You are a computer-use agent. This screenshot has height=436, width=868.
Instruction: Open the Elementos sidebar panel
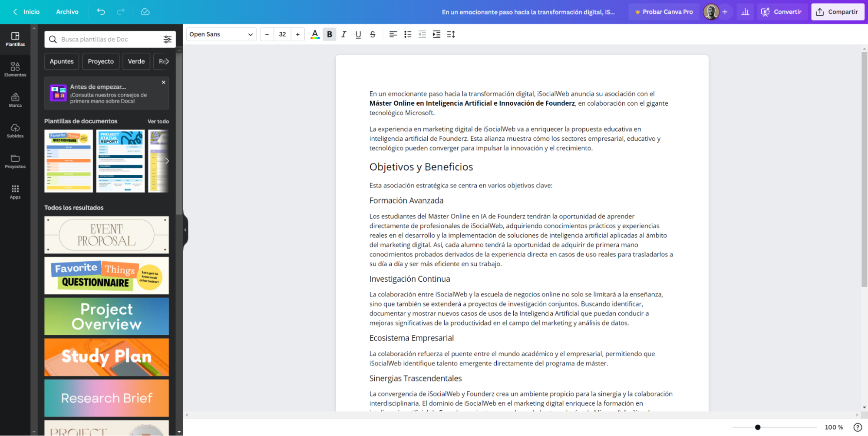click(15, 69)
